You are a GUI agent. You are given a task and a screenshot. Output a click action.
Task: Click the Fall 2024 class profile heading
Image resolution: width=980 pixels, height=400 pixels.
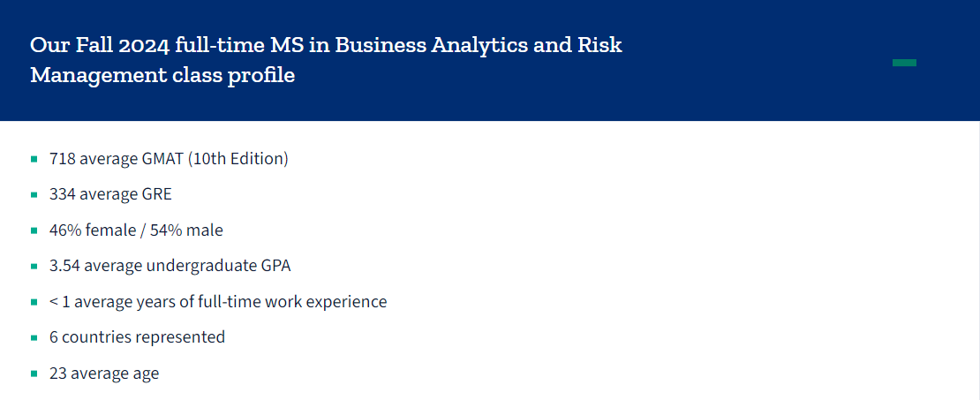[x=326, y=60]
